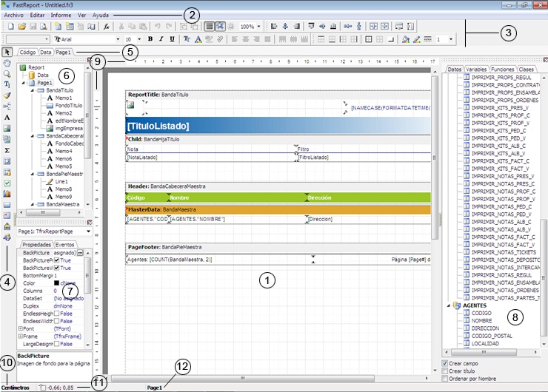Toggle Underline text formatting
This screenshot has width=548, height=392.
(x=172, y=39)
